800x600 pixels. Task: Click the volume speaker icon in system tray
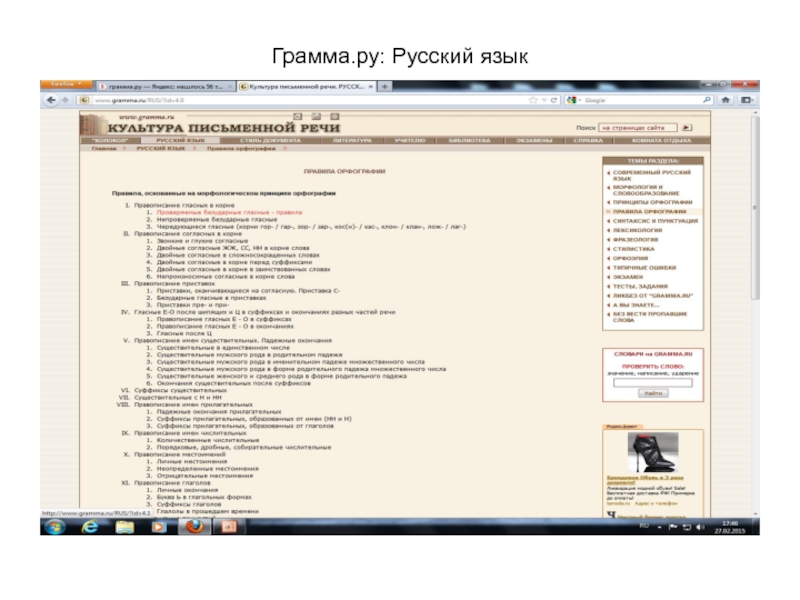(700, 527)
